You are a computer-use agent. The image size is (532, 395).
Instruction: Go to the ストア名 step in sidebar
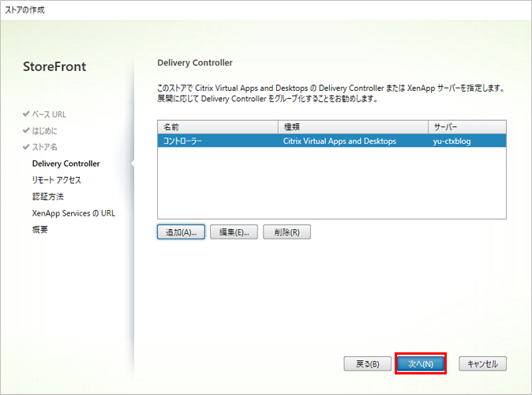[44, 147]
